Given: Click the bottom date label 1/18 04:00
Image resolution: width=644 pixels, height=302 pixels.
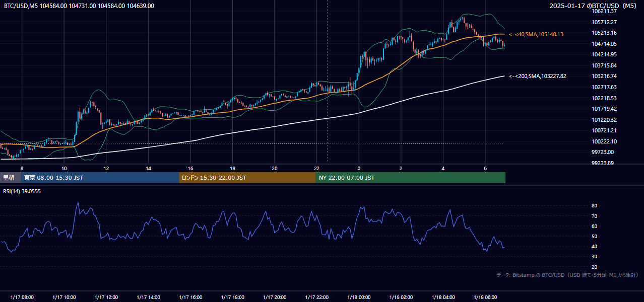Looking at the screenshot, I should [443, 297].
